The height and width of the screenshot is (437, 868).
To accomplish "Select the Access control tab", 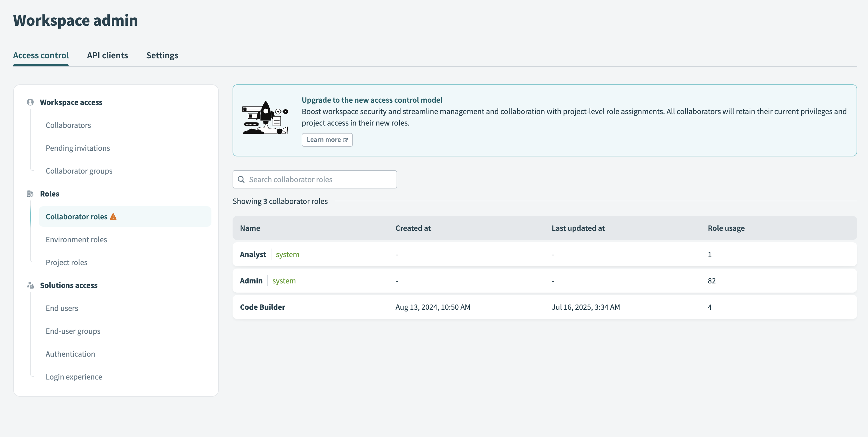I will [x=41, y=55].
